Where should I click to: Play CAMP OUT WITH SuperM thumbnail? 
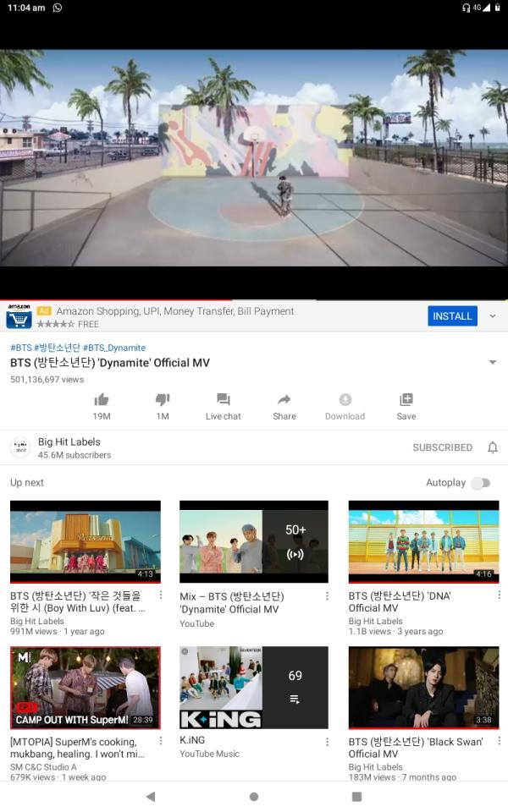pyautogui.click(x=86, y=688)
